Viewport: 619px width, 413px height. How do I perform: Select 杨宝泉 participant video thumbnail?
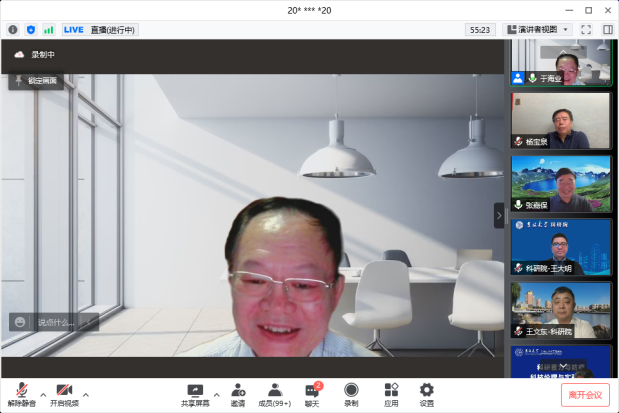[x=561, y=121]
